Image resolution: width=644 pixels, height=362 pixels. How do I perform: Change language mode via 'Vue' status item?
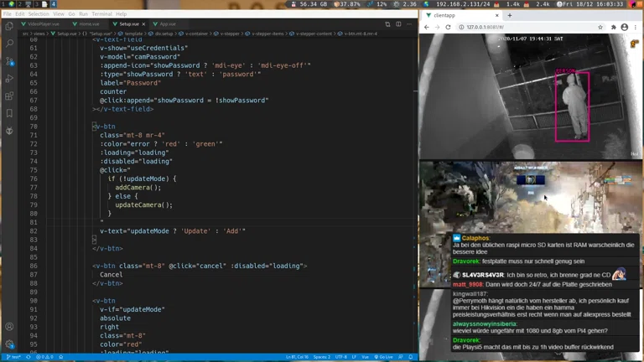tap(365, 357)
